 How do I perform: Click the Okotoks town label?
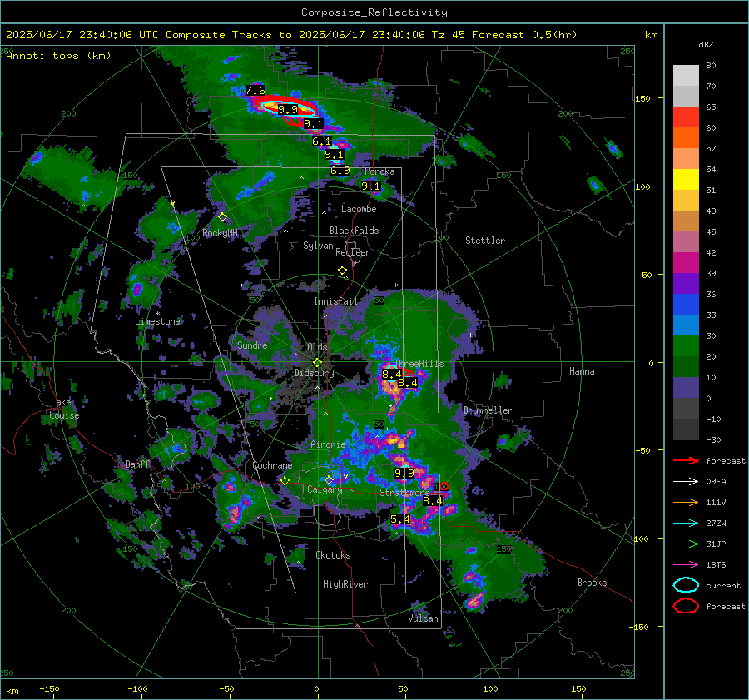[333, 555]
